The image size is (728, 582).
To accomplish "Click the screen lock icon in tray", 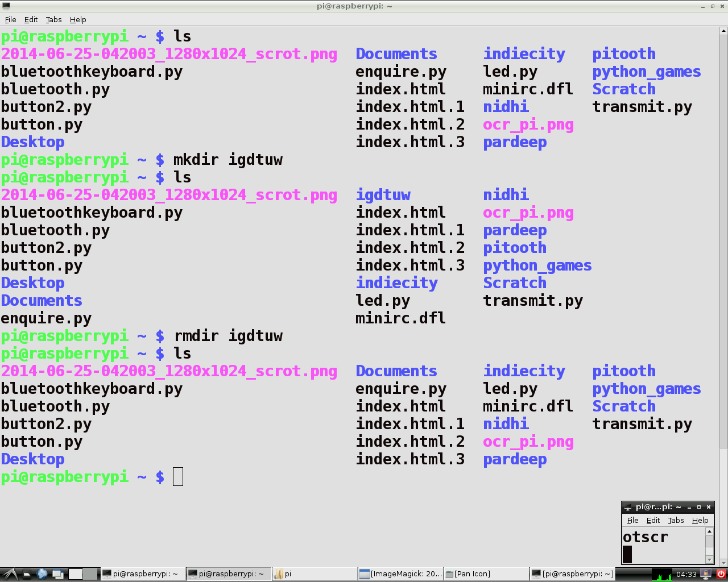I will click(706, 574).
